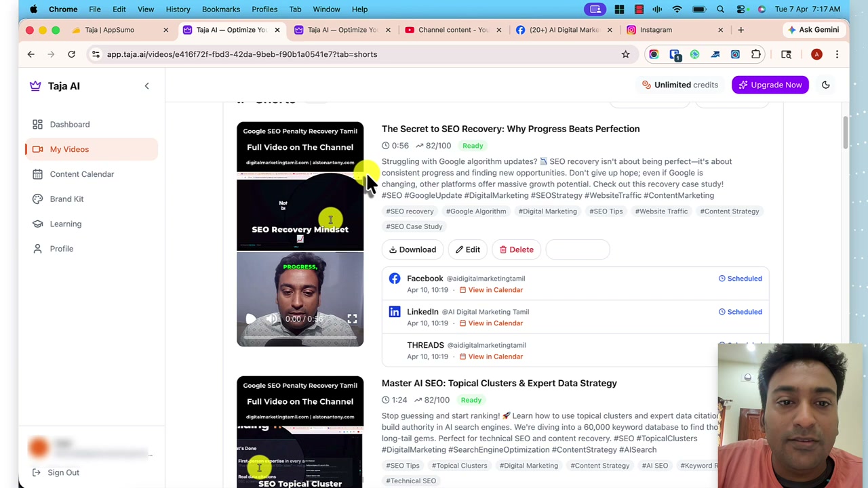This screenshot has height=488, width=868.
Task: Click the Wi-Fi status icon
Action: [677, 9]
